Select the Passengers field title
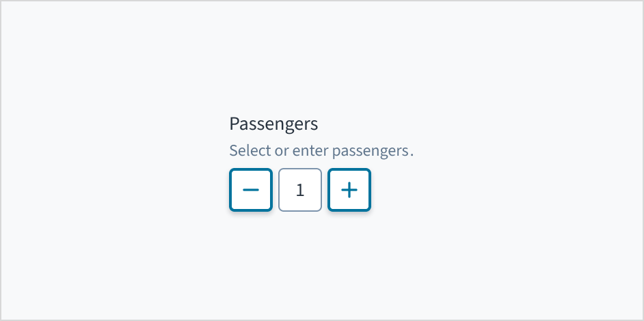Screen dimensions: 644x321 point(273,124)
